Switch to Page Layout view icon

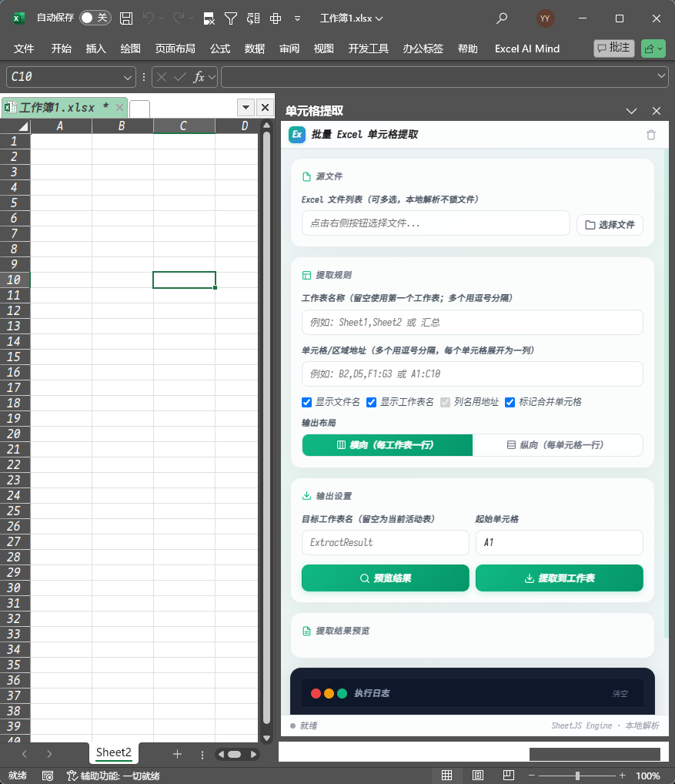point(478,775)
